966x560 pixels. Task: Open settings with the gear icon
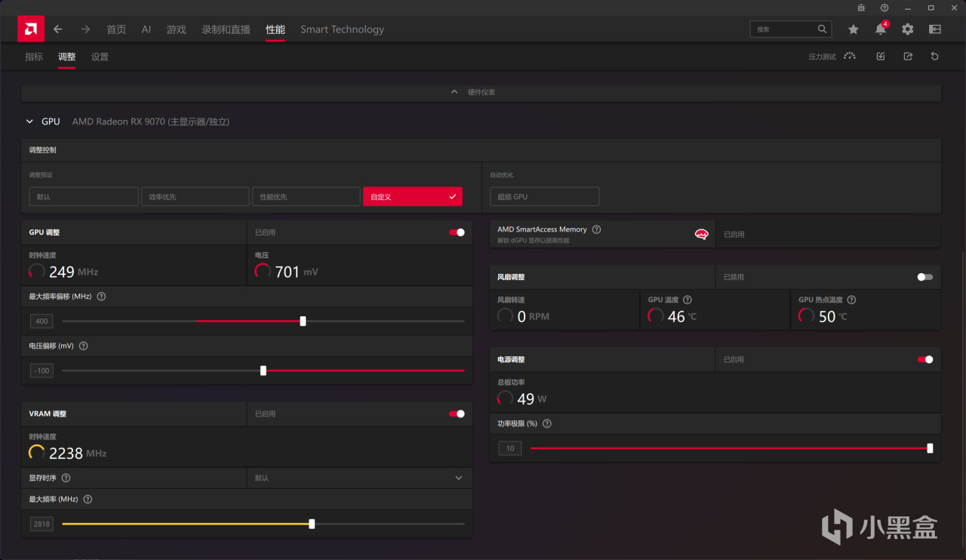pyautogui.click(x=908, y=29)
